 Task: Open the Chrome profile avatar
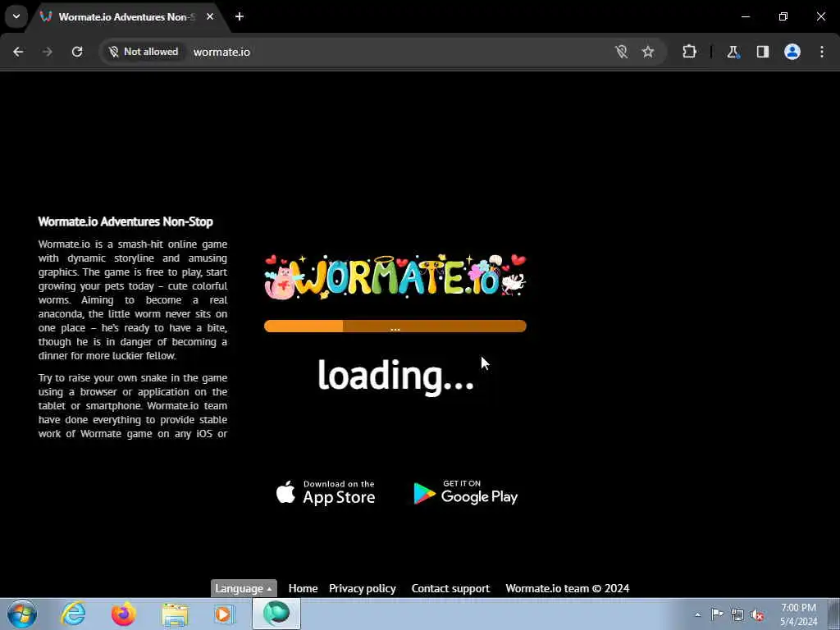click(x=792, y=52)
